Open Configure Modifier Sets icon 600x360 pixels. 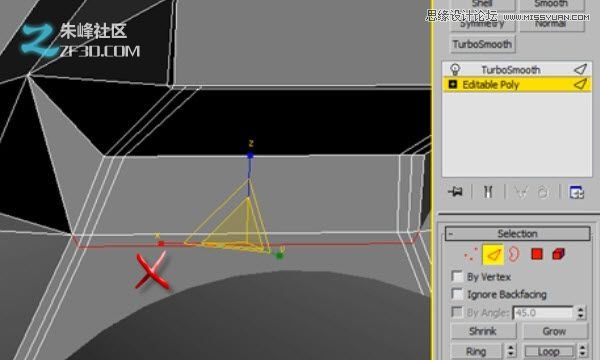pyautogui.click(x=576, y=192)
